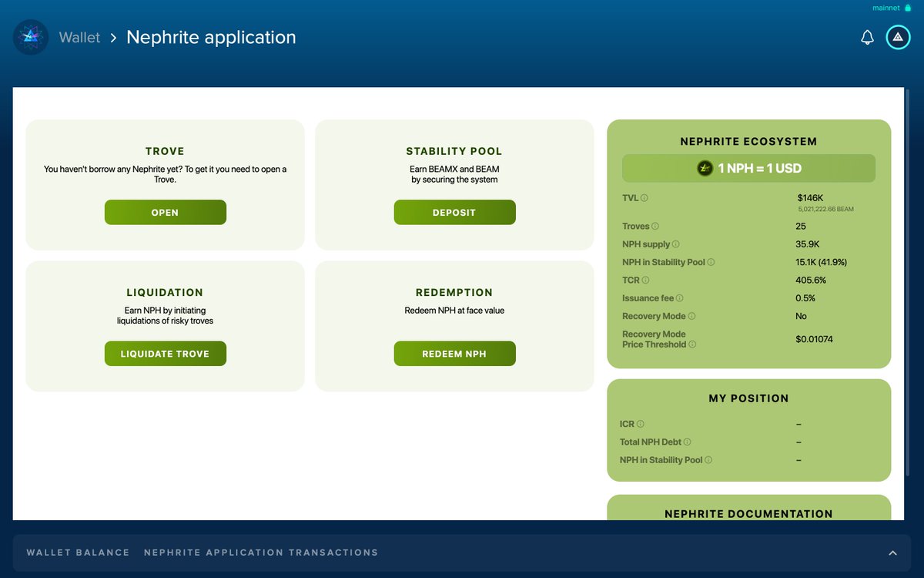Click the 1 NPH = 1 USD banner
Image resolution: width=924 pixels, height=578 pixels.
pyautogui.click(x=748, y=168)
